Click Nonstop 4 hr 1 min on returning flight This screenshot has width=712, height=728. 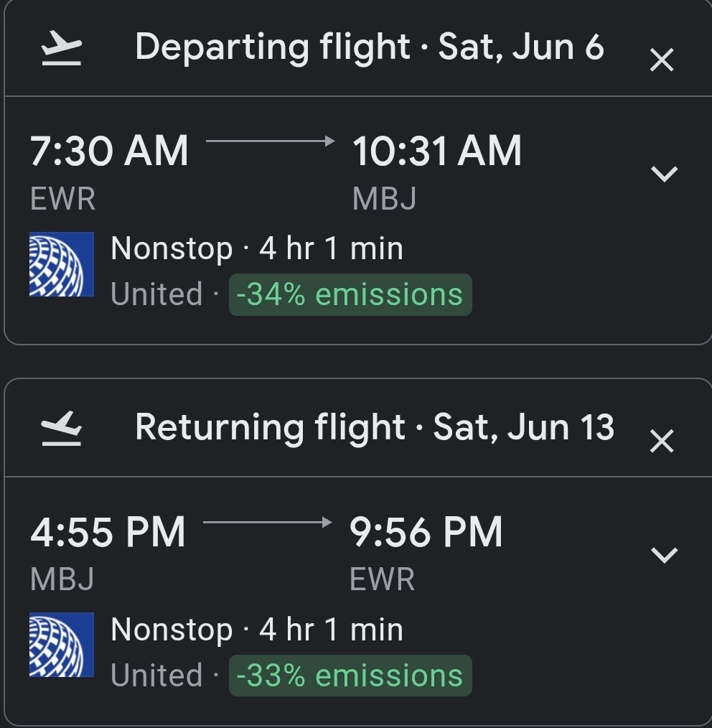point(257,630)
